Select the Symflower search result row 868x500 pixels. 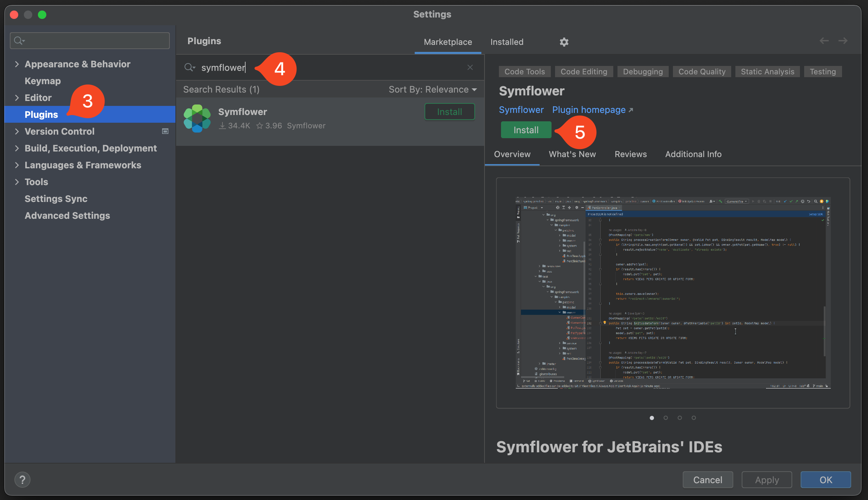point(330,121)
